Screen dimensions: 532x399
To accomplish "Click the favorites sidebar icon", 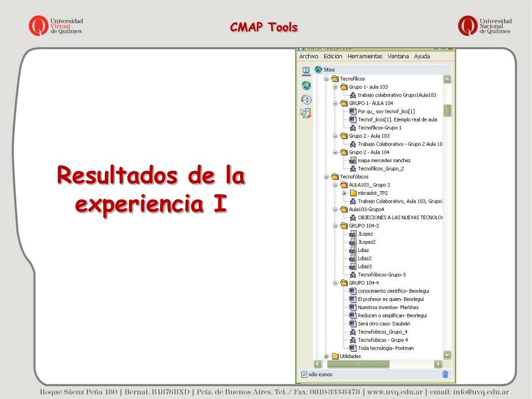I will pyautogui.click(x=306, y=113).
